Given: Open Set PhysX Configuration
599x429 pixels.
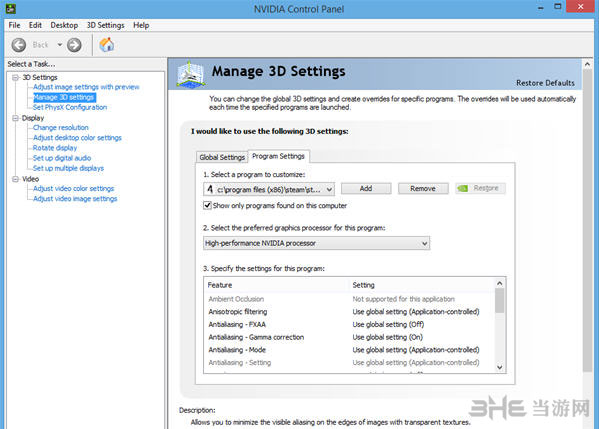Looking at the screenshot, I should [x=70, y=107].
